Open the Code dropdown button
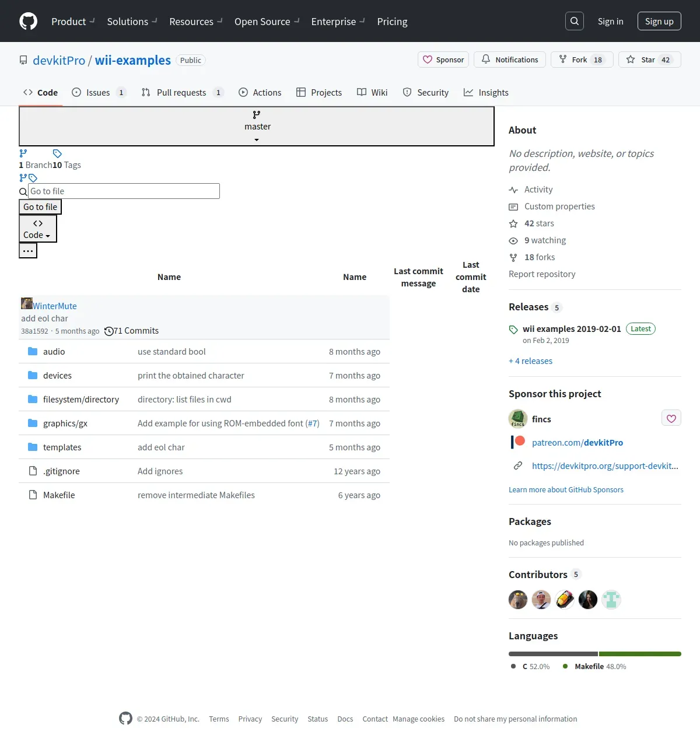The width and height of the screenshot is (700, 749). 38,229
